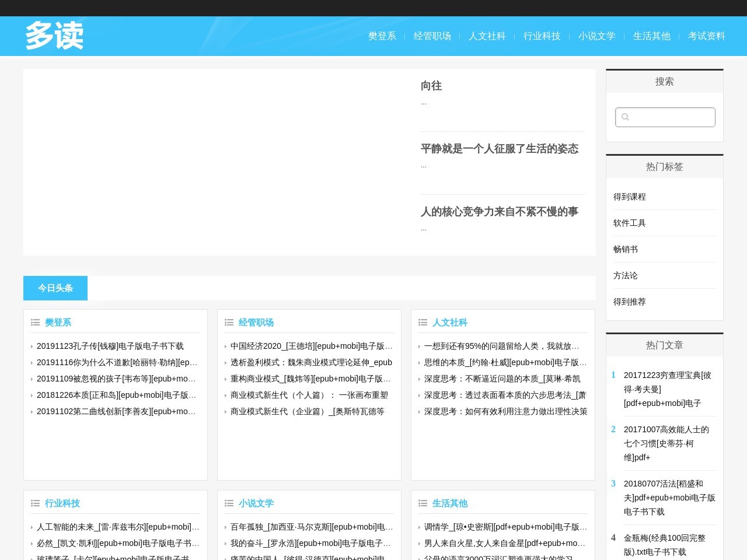The image size is (747, 560).
Task: Open the 得到课程 hot tag
Action: click(630, 197)
